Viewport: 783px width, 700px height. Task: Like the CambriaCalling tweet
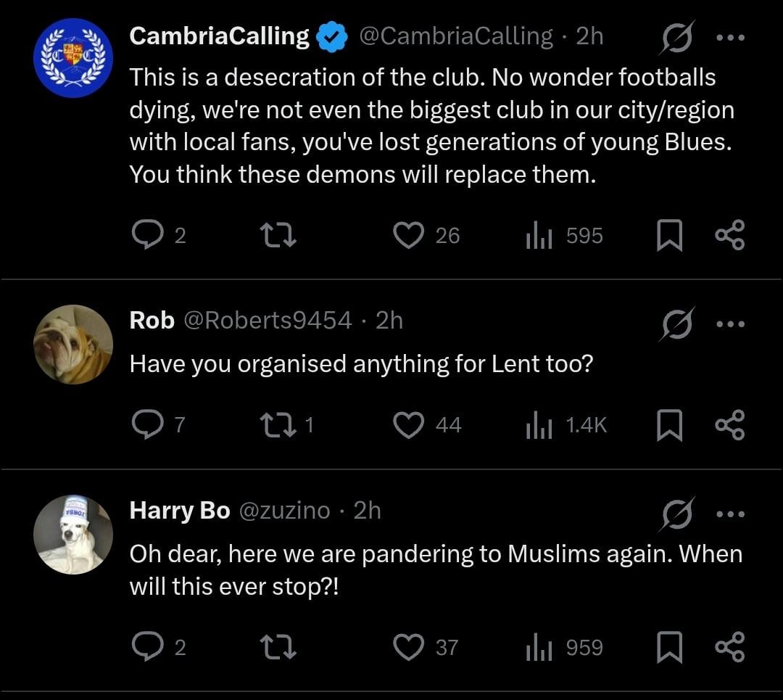point(408,236)
